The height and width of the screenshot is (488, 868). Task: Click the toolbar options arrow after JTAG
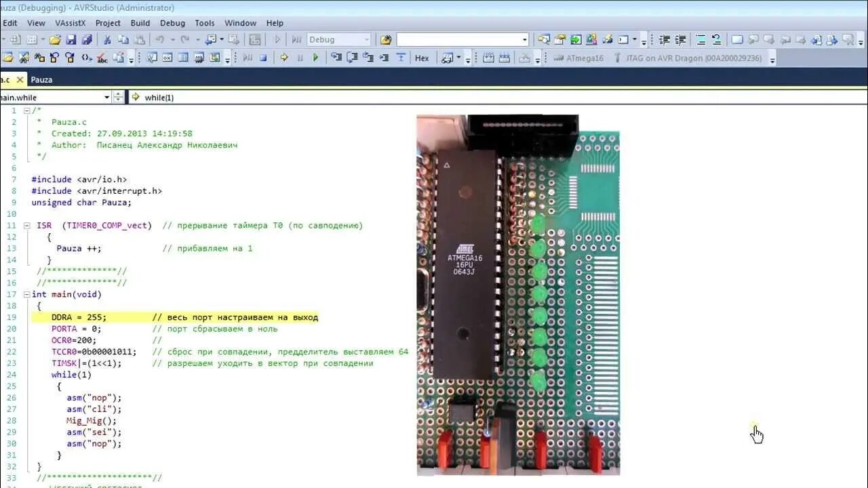pos(772,60)
